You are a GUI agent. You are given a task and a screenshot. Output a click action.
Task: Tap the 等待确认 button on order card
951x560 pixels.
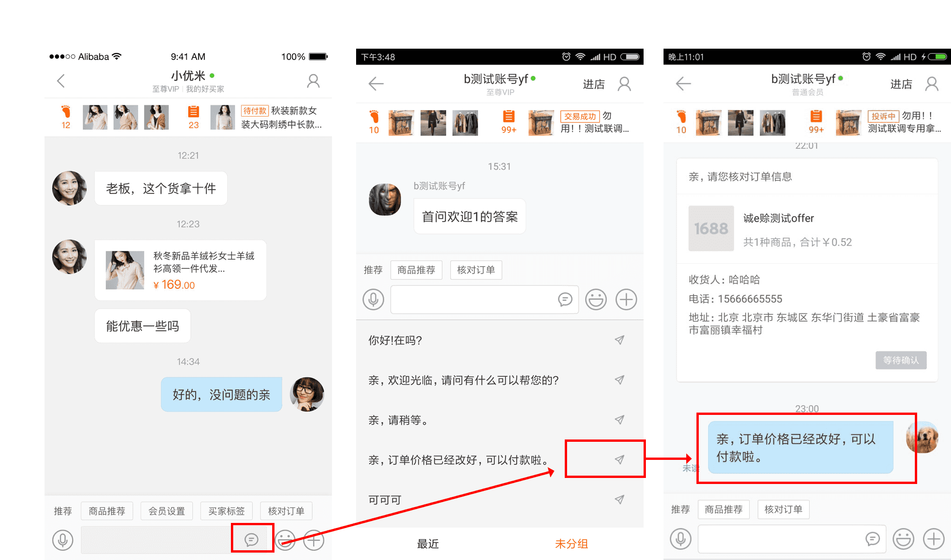(x=900, y=360)
